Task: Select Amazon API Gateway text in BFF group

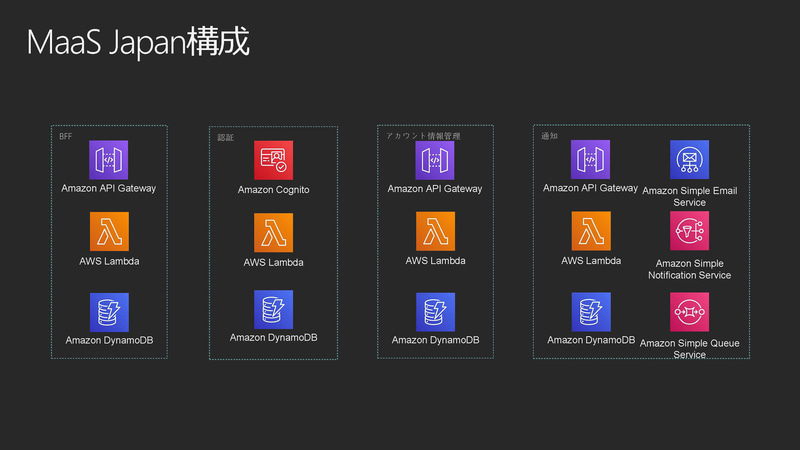Action: point(109,188)
